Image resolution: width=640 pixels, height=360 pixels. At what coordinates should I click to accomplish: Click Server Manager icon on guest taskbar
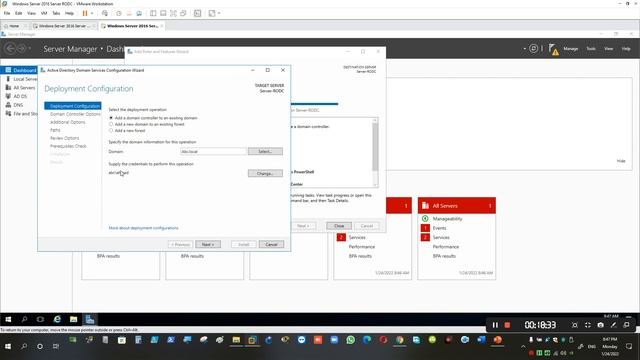click(x=90, y=319)
